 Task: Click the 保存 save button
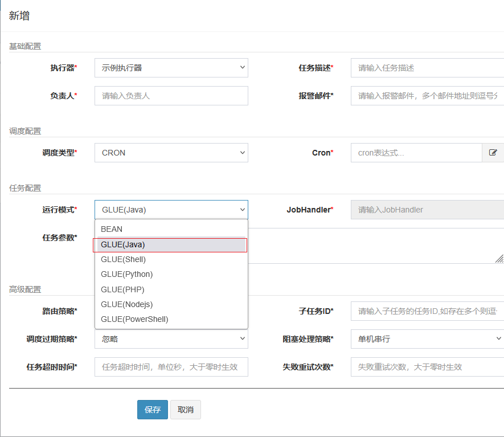[x=153, y=410]
